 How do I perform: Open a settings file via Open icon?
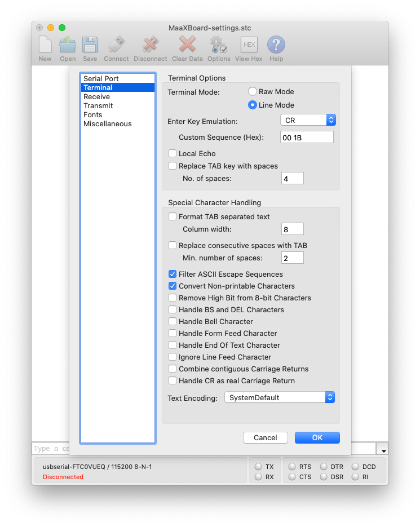(68, 45)
